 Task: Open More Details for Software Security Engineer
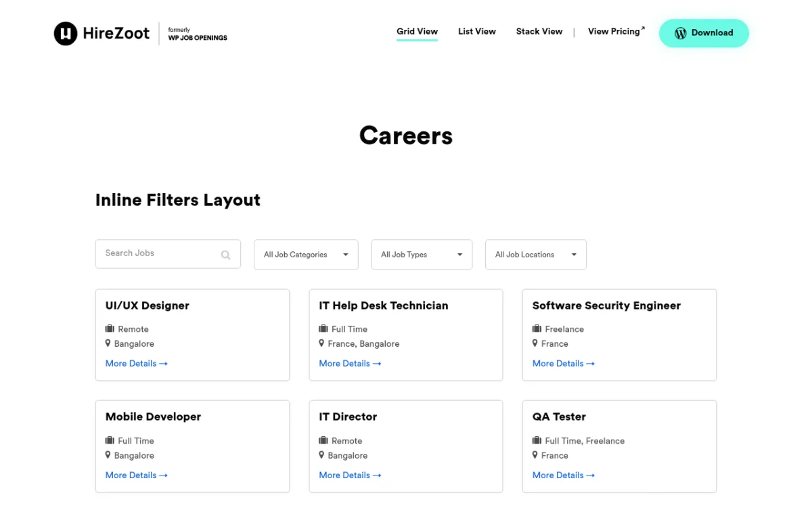tap(564, 364)
